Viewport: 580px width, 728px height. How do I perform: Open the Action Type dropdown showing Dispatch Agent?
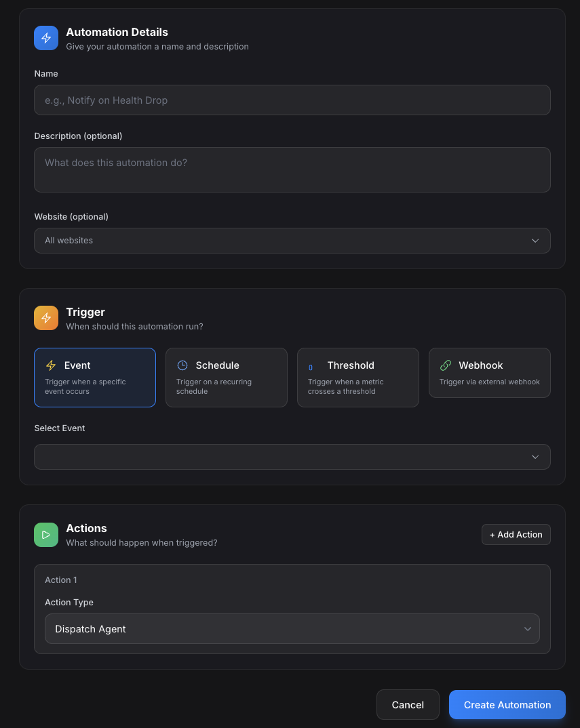(292, 629)
